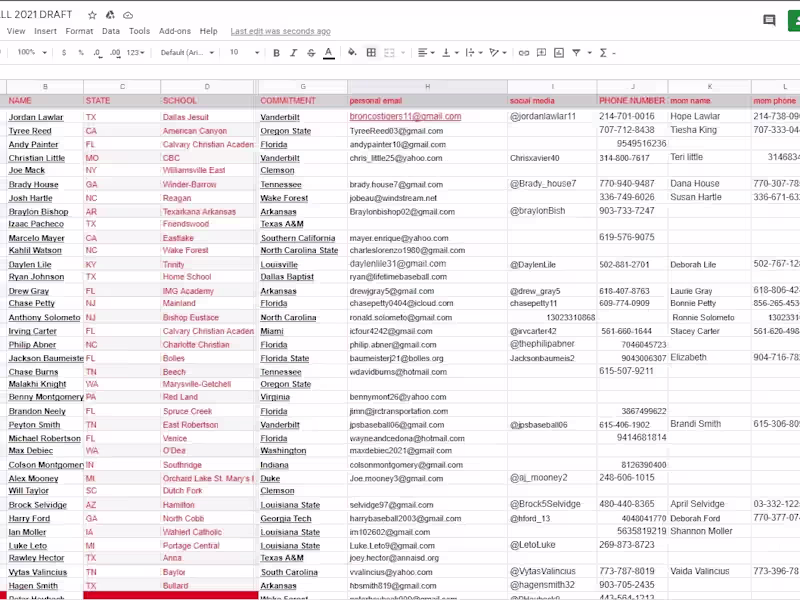Image resolution: width=800 pixels, height=600 pixels.
Task: Star the spreadsheet document
Action: click(92, 15)
